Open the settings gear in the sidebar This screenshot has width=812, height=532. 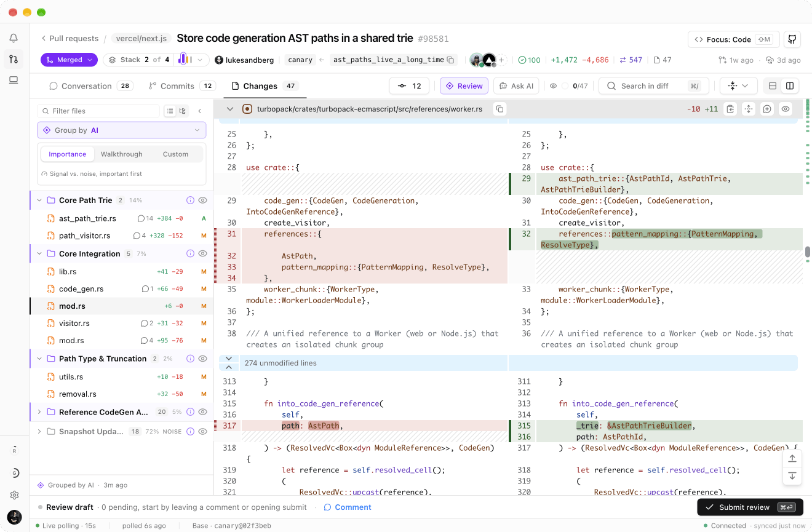14,495
